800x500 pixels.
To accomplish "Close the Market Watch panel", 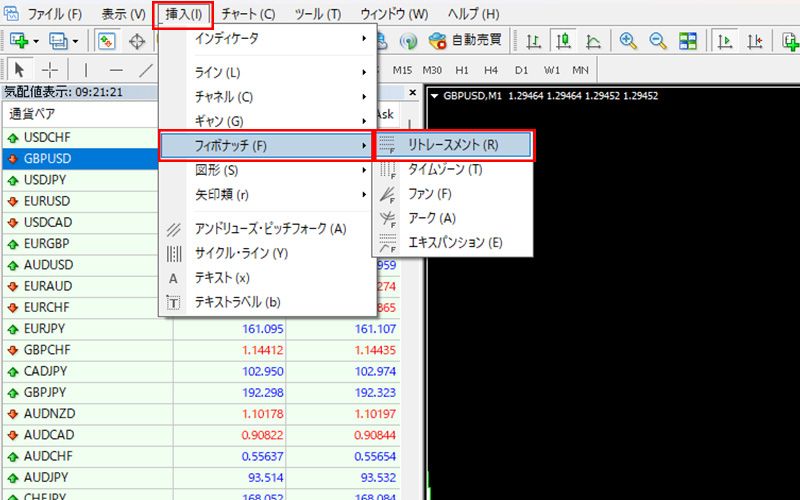I will 413,93.
